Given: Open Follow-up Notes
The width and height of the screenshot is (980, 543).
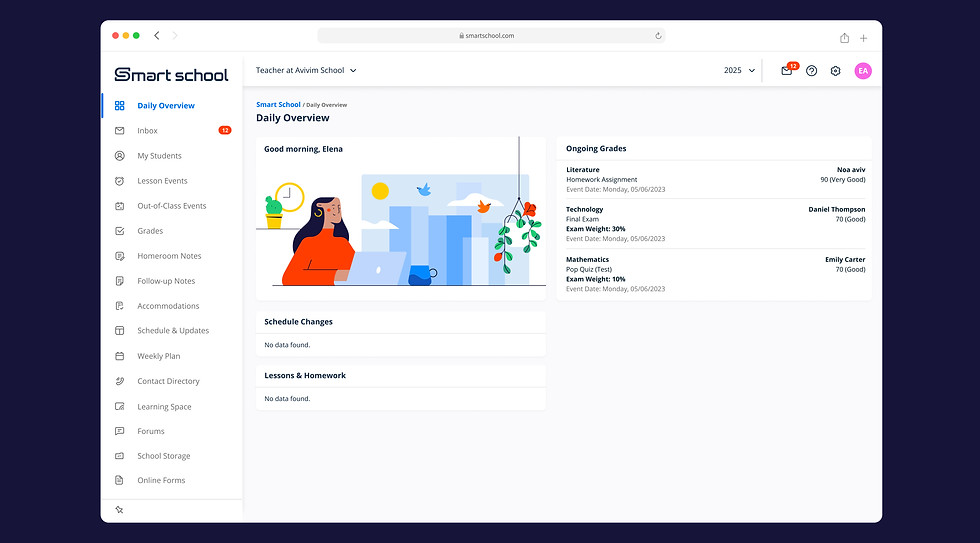Looking at the screenshot, I should click(x=166, y=281).
